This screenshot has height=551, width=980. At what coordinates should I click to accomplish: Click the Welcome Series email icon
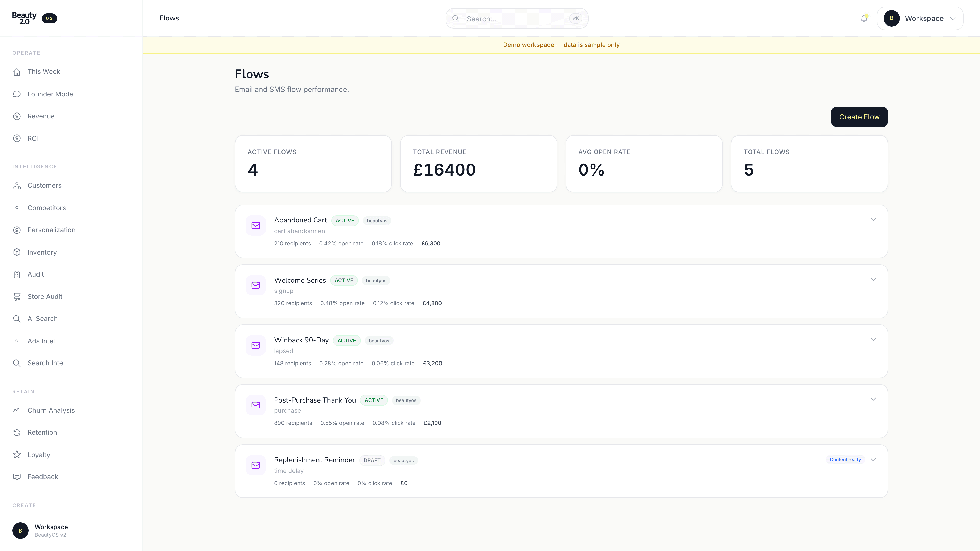pos(256,285)
